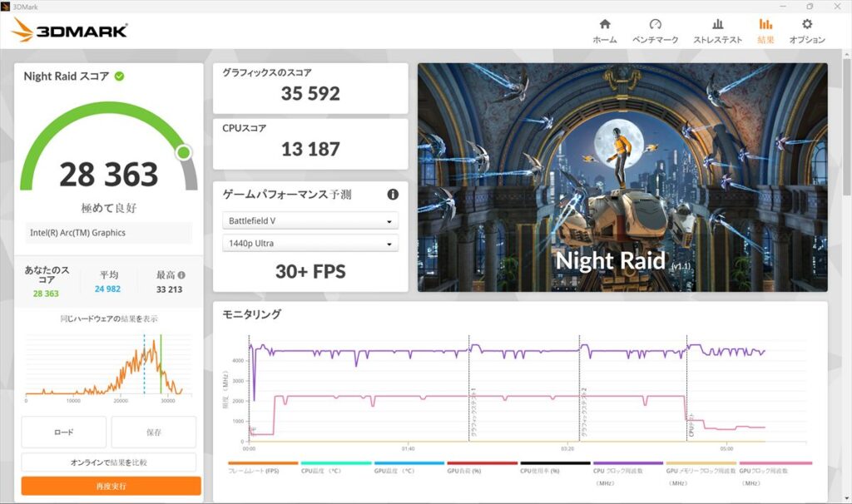Click the 保存 button
Image resolution: width=852 pixels, height=504 pixels.
(x=154, y=432)
